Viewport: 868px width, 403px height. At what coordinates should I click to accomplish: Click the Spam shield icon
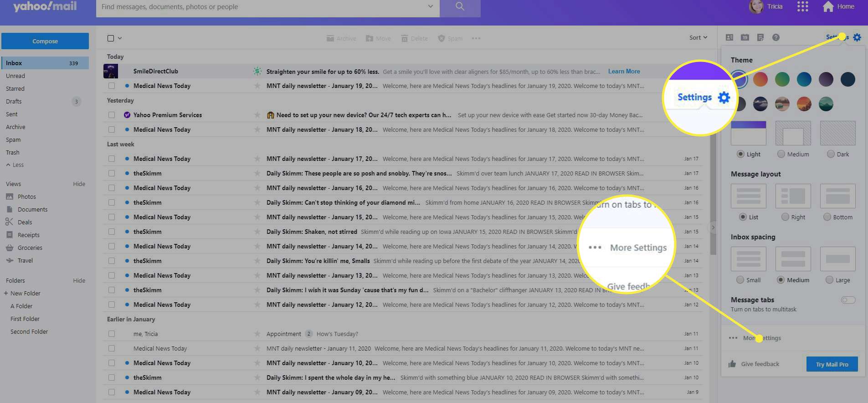coord(441,38)
